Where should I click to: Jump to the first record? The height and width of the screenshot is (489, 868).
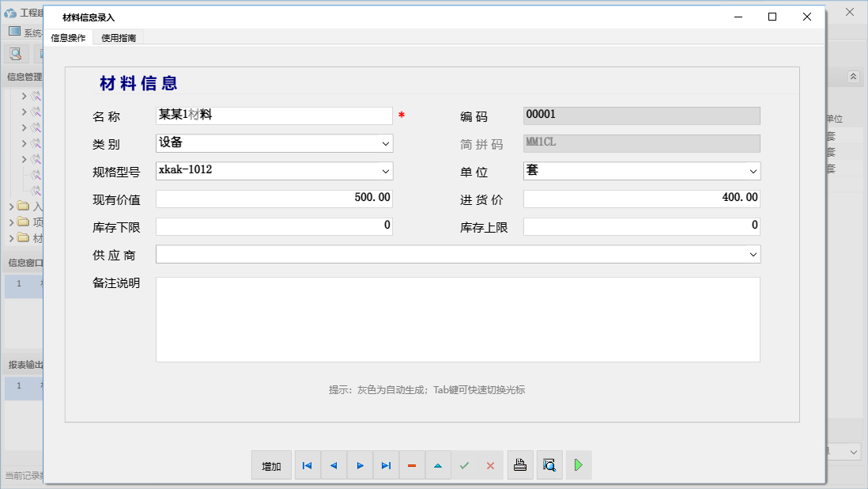[x=307, y=465]
